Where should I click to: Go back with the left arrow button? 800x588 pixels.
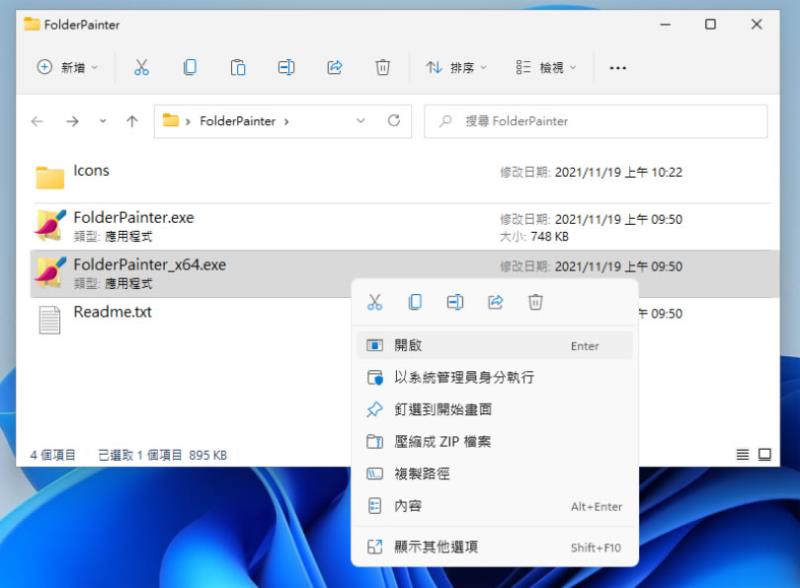tap(37, 121)
